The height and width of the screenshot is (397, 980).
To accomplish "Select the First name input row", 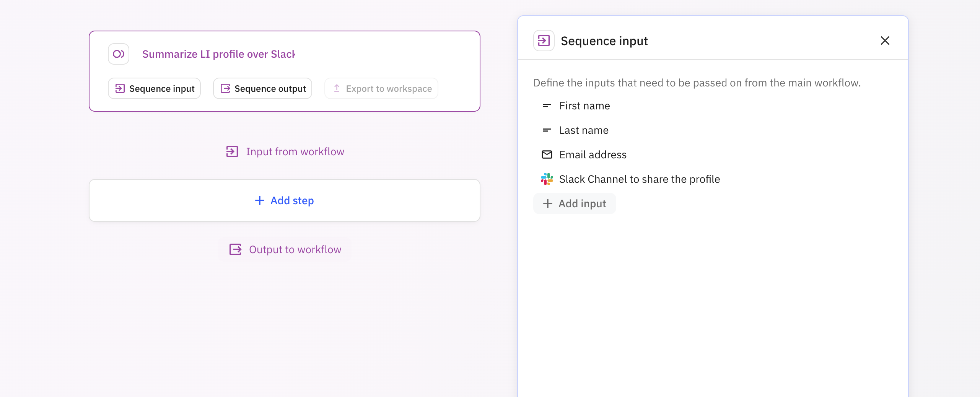I will click(x=584, y=106).
